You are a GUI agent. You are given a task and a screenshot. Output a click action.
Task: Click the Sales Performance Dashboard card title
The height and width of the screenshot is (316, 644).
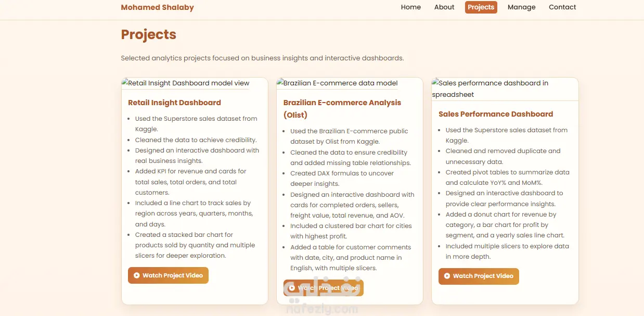(x=496, y=114)
